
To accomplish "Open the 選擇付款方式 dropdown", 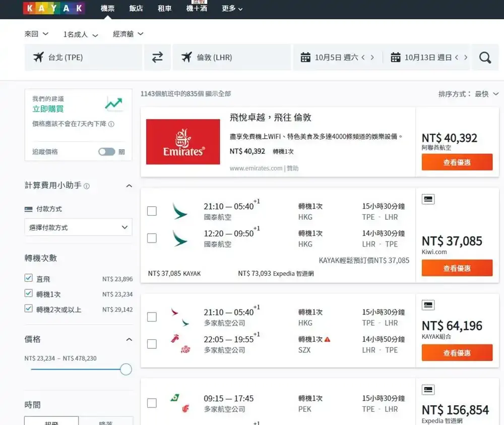I will tap(79, 227).
